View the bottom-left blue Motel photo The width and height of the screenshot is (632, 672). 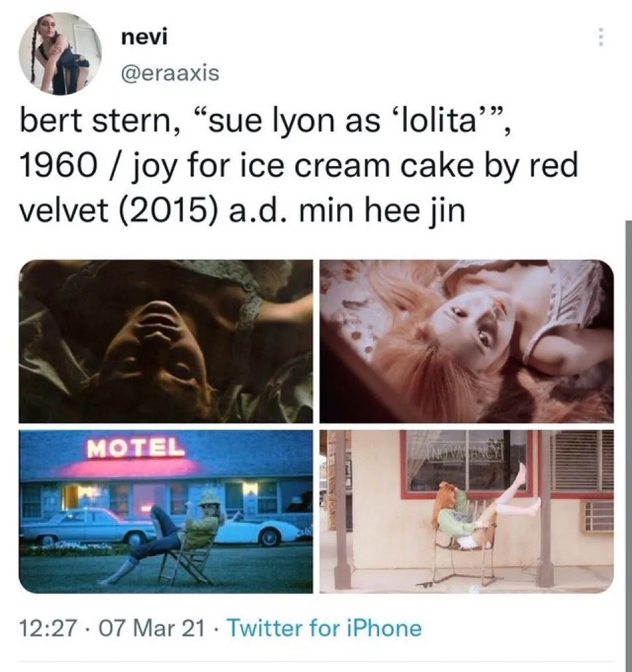point(166,511)
